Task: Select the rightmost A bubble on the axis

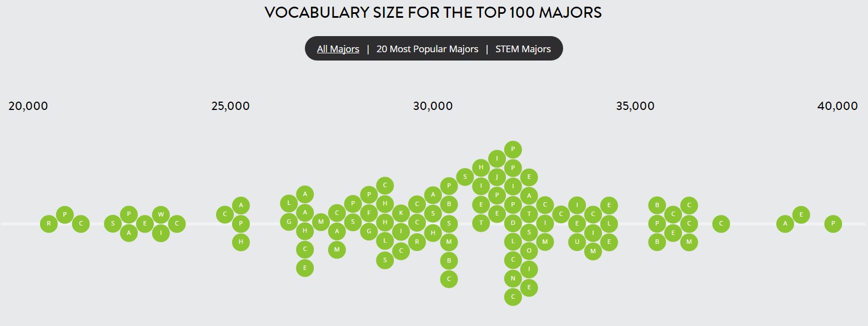Action: (x=785, y=224)
